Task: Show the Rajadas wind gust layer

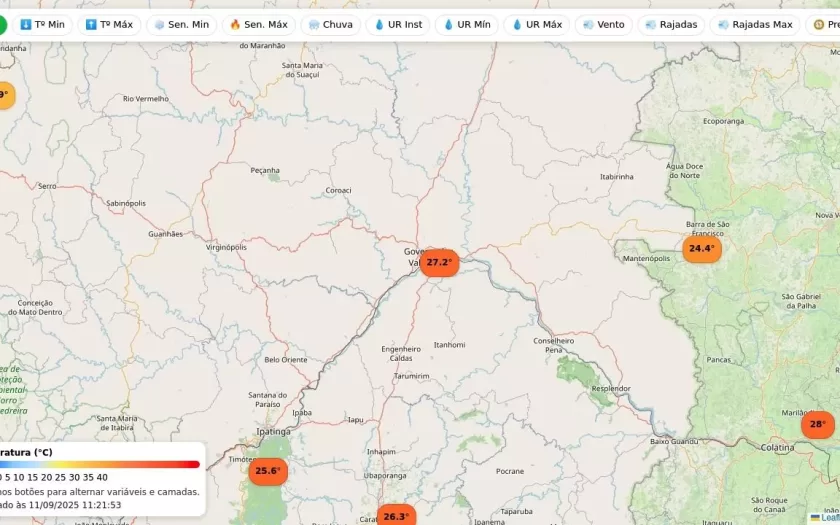Action: (x=672, y=24)
